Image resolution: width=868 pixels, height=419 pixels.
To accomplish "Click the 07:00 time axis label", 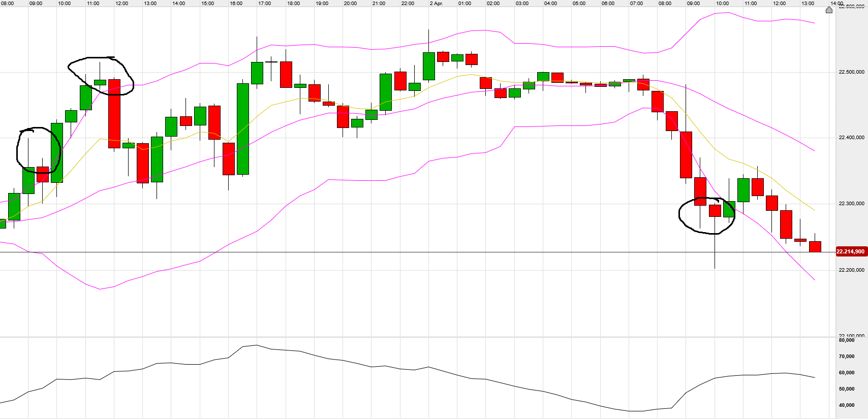I will [636, 4].
